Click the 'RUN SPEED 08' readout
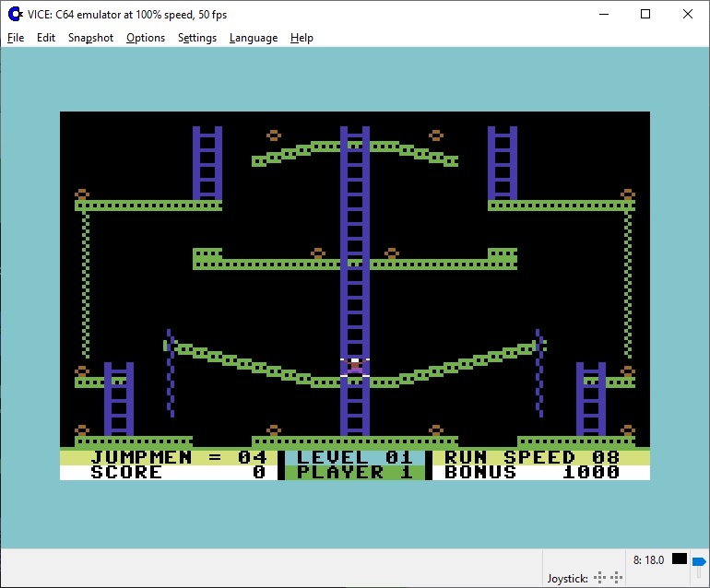 coord(532,457)
